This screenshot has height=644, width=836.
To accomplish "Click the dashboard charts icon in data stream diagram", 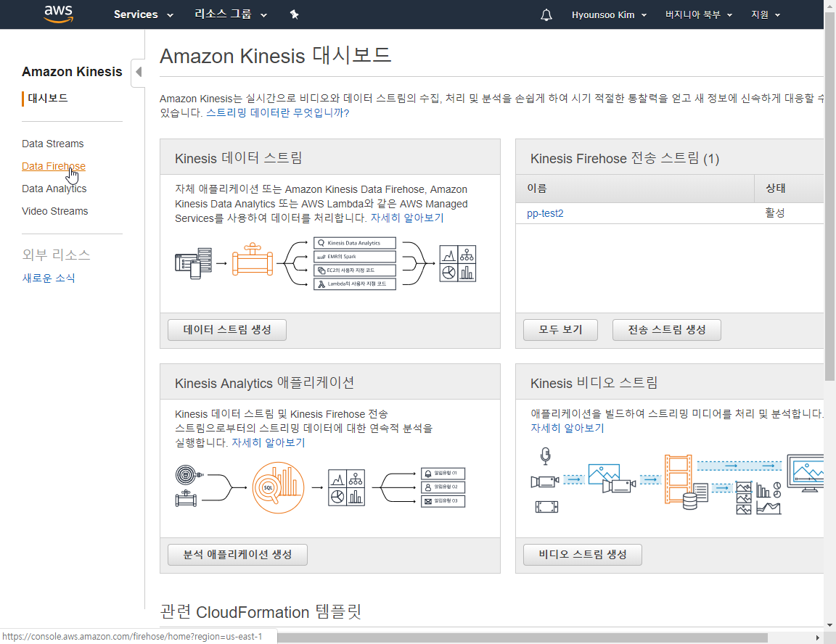I will coord(457,263).
